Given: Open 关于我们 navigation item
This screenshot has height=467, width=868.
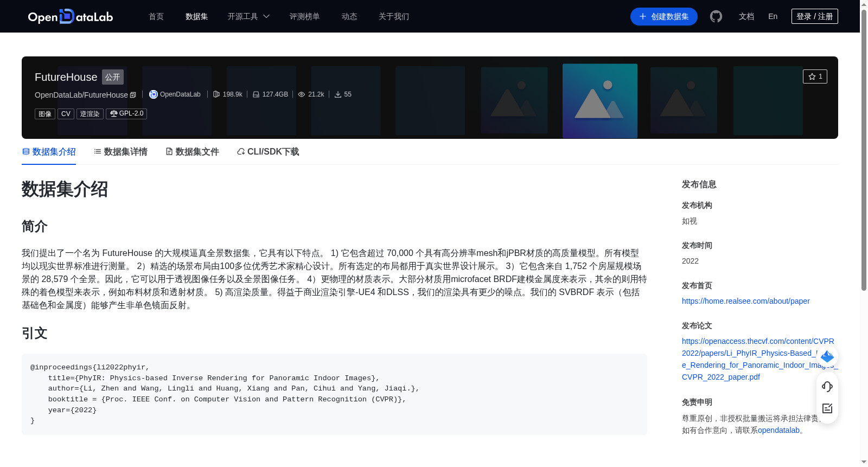Looking at the screenshot, I should (x=394, y=16).
